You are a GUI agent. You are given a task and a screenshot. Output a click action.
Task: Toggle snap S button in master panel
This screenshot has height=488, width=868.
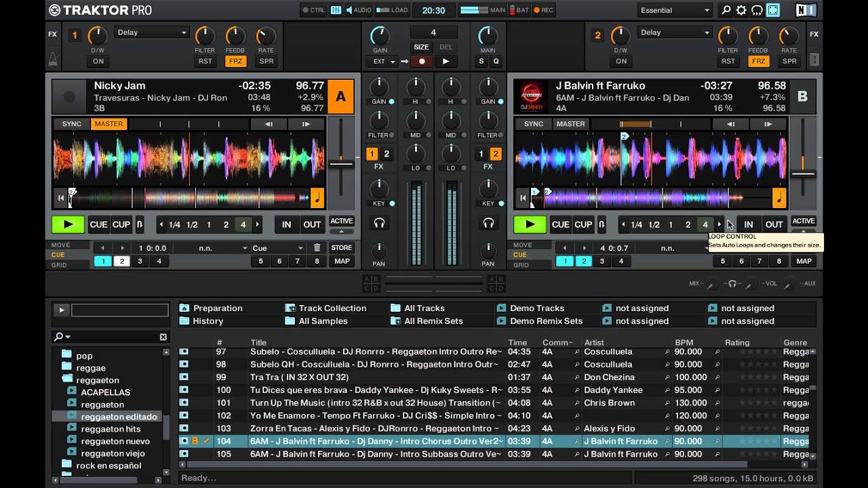tap(481, 61)
